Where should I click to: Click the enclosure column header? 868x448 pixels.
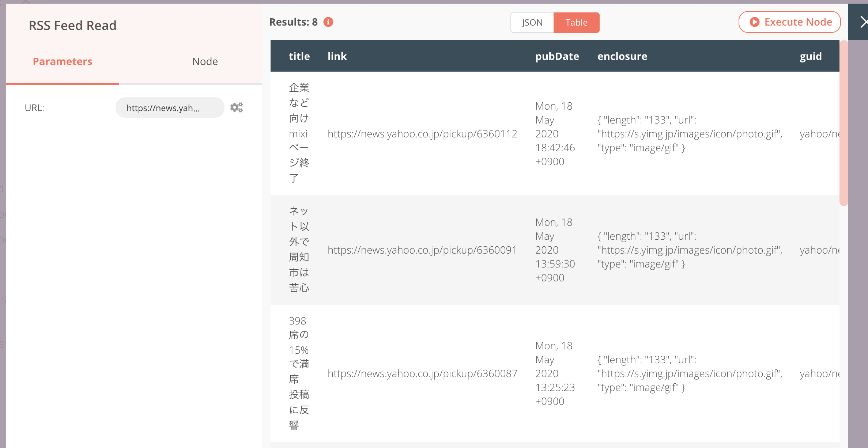coord(622,56)
